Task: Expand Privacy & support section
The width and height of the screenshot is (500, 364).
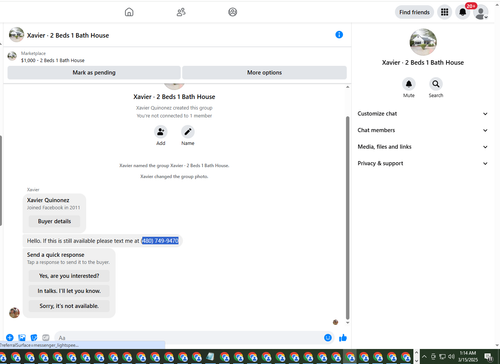Action: pyautogui.click(x=422, y=163)
